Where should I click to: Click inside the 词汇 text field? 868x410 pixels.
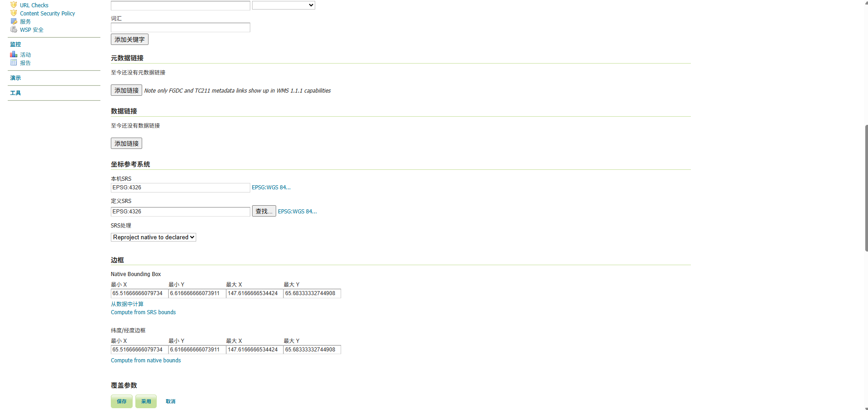pos(180,27)
